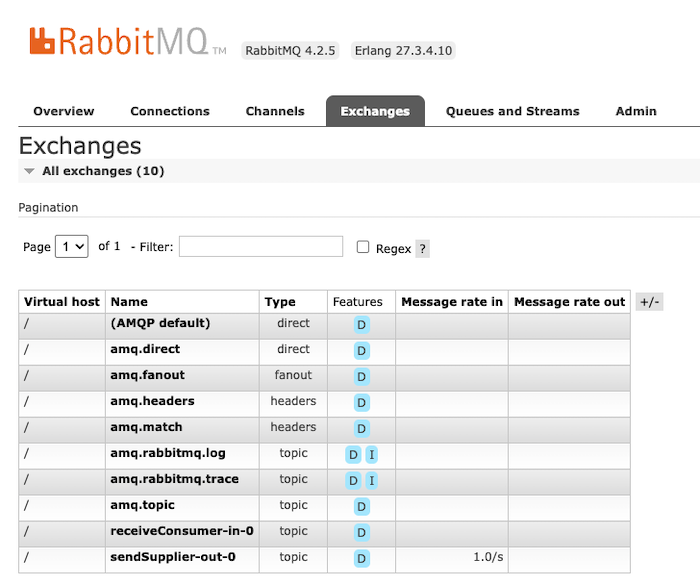This screenshot has height=585, width=700.
Task: Click the Regex help question mark
Action: pos(423,249)
